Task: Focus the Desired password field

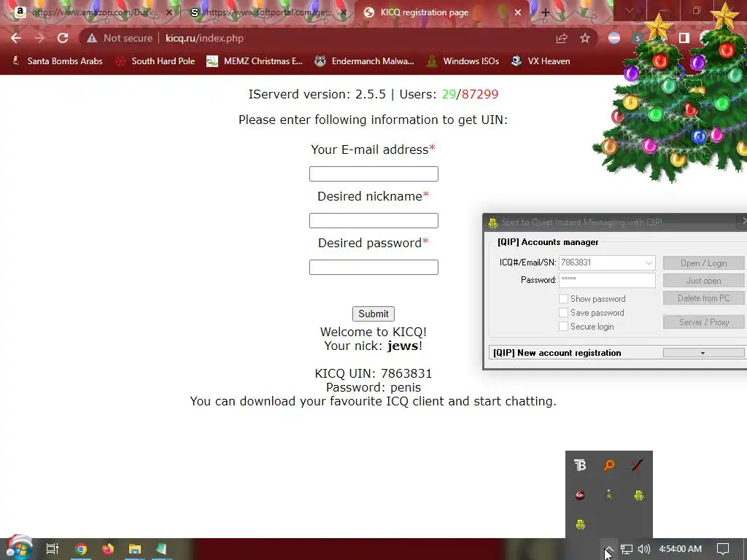Action: click(x=373, y=267)
